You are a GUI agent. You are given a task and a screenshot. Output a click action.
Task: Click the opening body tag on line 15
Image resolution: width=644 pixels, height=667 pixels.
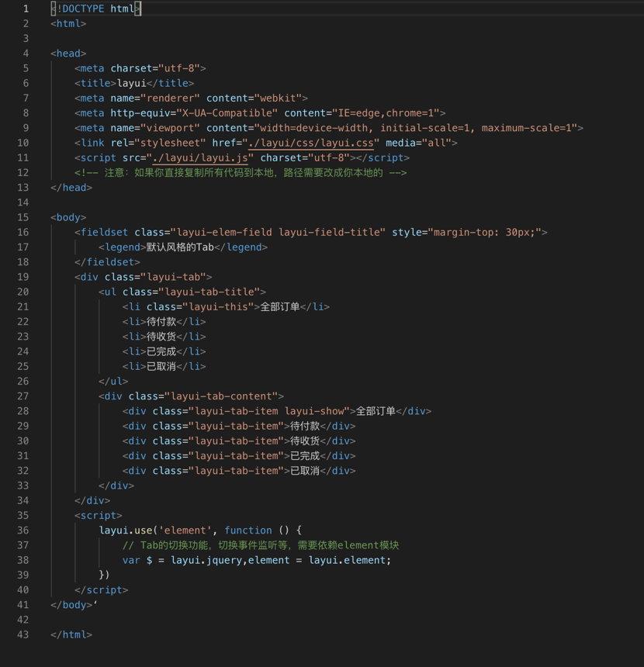(68, 217)
